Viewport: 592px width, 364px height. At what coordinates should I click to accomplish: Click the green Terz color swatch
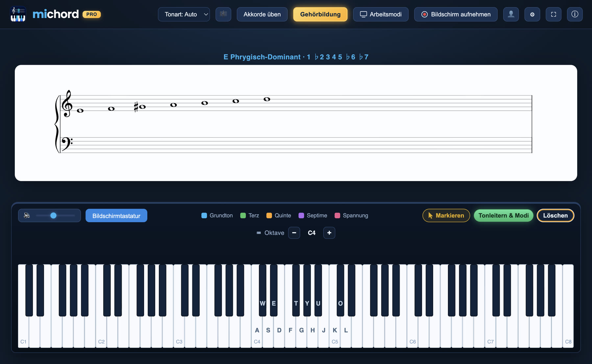[243, 216]
